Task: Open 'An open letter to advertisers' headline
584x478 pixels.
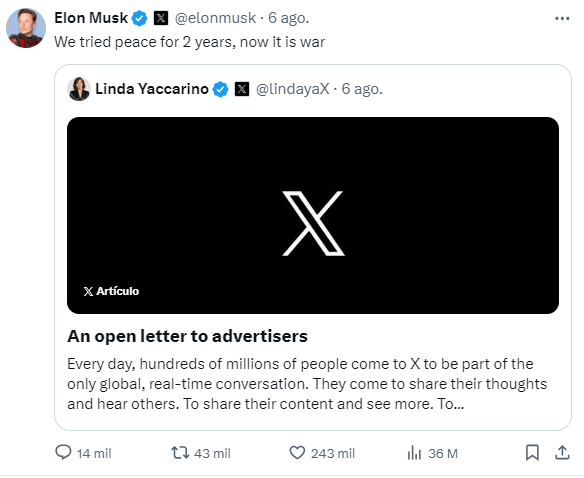Action: [187, 336]
